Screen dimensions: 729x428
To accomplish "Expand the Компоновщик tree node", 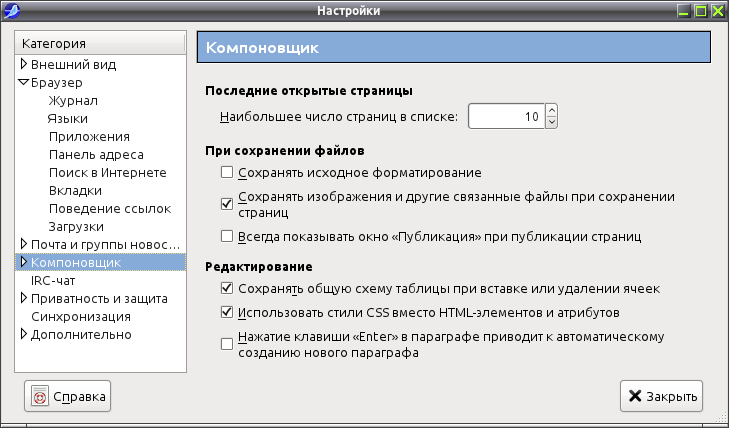I will point(24,262).
